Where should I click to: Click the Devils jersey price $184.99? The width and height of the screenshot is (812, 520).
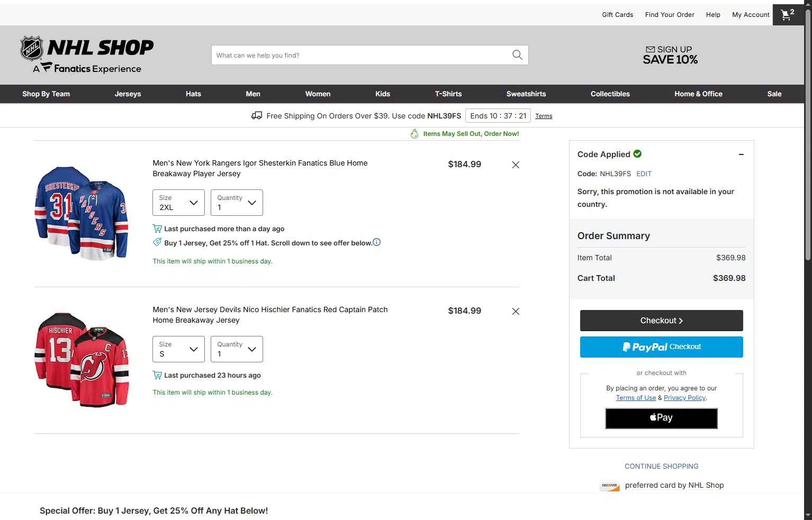tap(465, 311)
